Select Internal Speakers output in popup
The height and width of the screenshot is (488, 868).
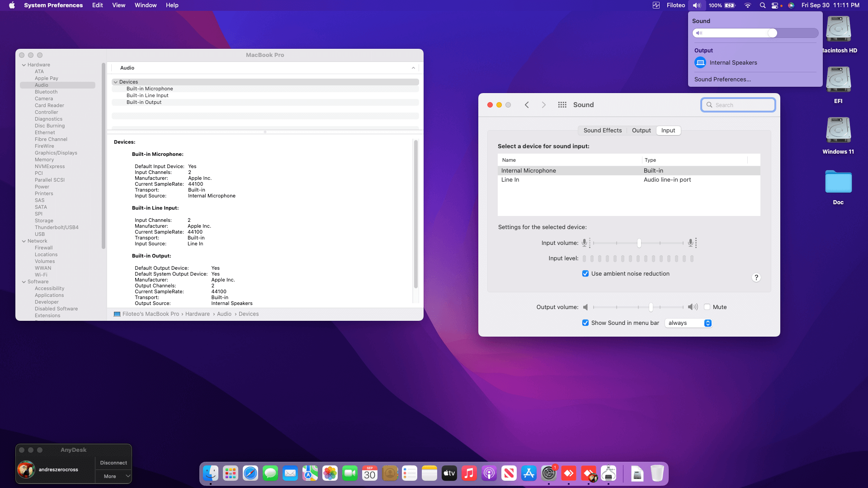click(x=755, y=63)
